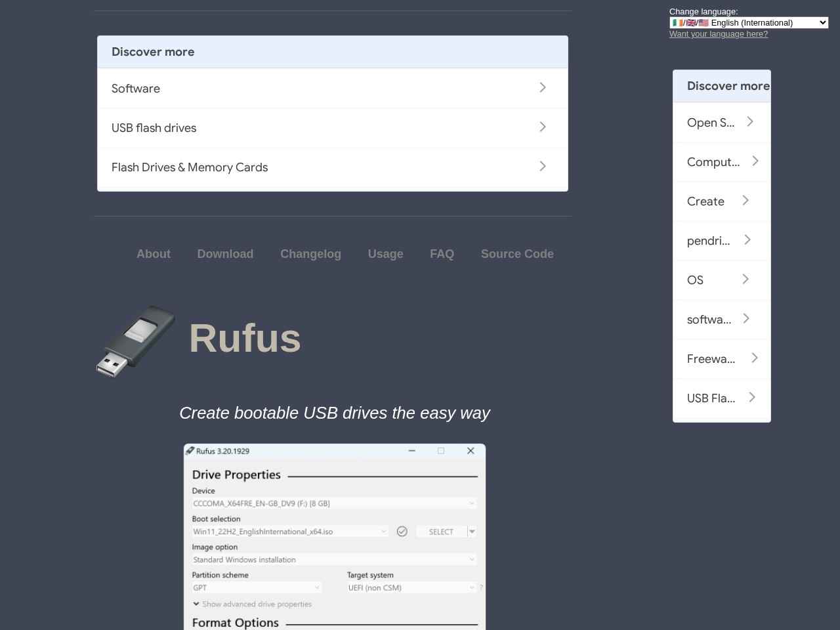Select USB flash drives list item

tap(333, 128)
